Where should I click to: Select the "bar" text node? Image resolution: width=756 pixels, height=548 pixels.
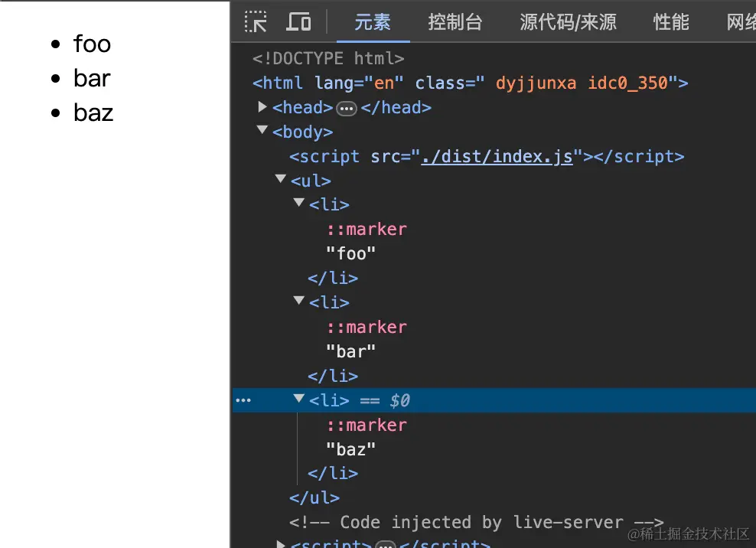[x=350, y=351]
